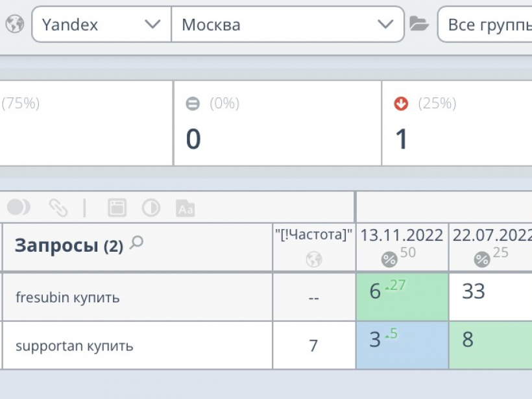The image size is (532, 399).
Task: Click green position cell showing 6
Action: click(402, 296)
